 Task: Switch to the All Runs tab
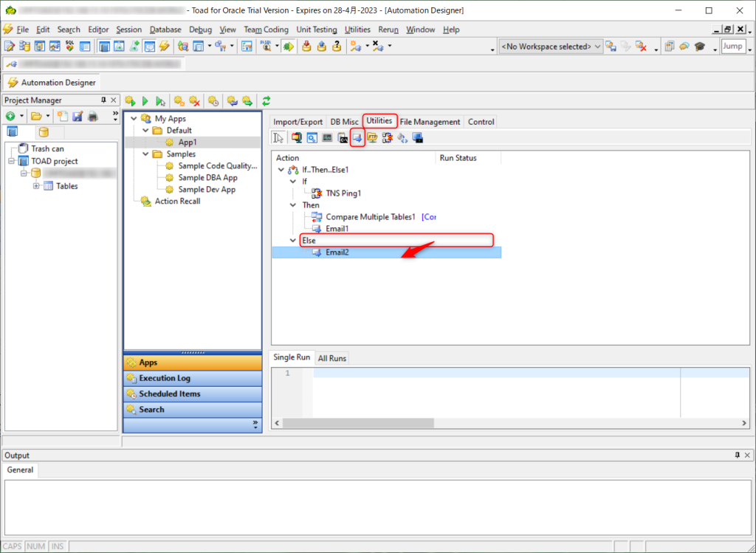tap(332, 358)
